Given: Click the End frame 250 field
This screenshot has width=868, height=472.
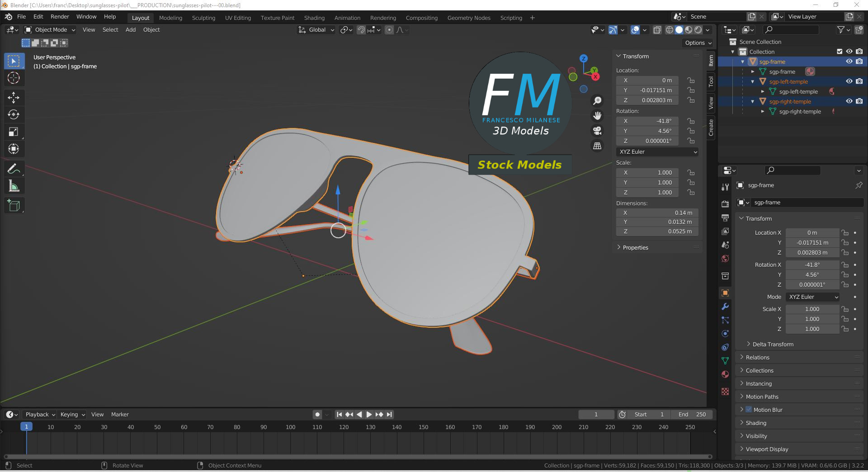Looking at the screenshot, I should pyautogui.click(x=692, y=414).
